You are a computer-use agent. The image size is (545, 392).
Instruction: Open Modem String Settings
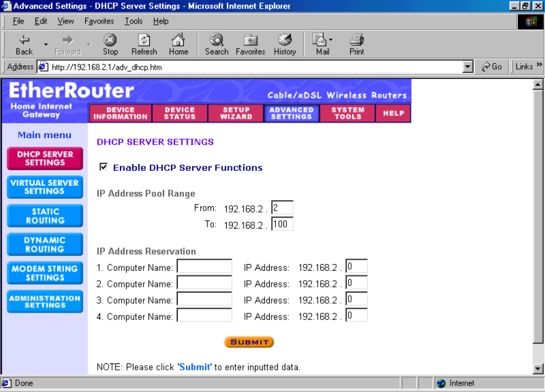45,273
